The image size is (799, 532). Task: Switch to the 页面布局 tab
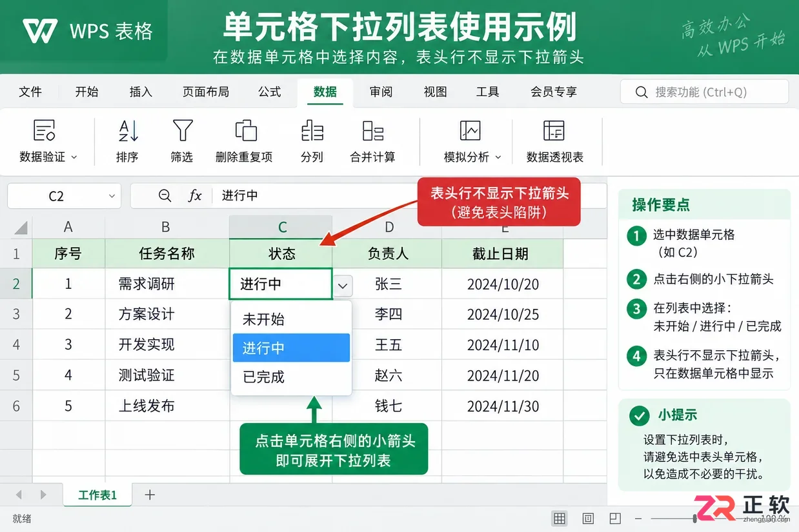pyautogui.click(x=206, y=92)
